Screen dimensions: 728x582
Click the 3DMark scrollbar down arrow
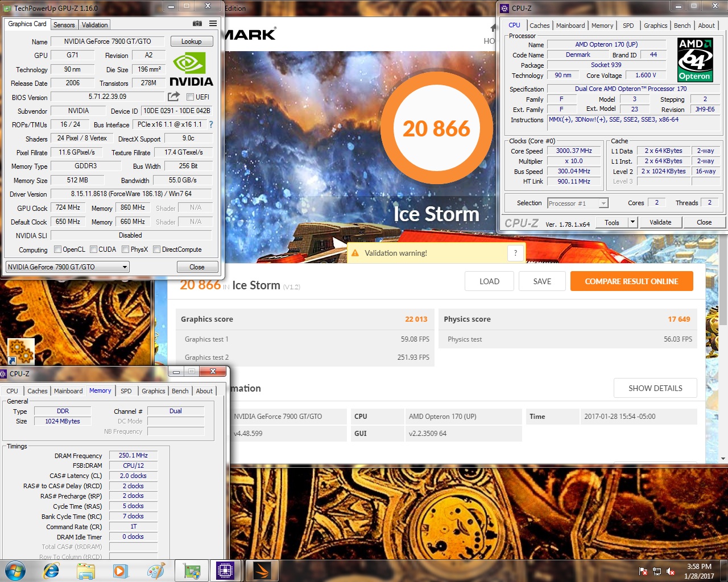(723, 458)
